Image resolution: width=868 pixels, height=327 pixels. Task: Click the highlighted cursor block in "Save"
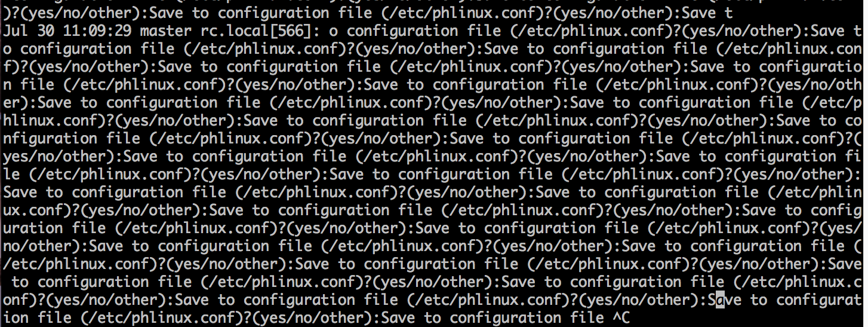pyautogui.click(x=721, y=300)
